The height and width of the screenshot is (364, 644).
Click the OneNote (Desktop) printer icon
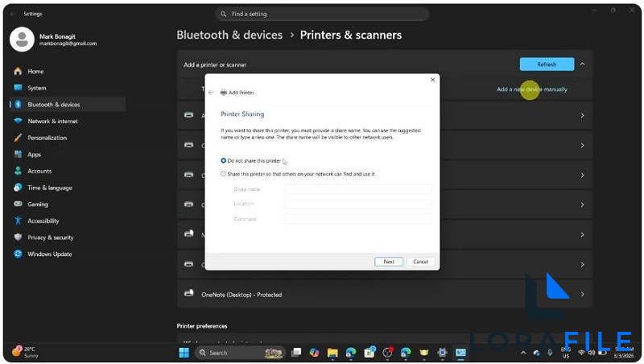coord(189,294)
